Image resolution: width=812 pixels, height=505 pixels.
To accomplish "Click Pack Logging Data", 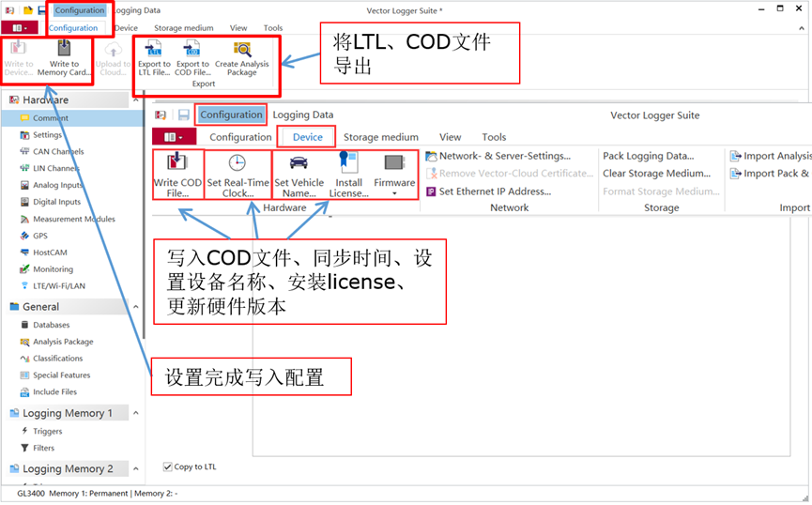I will click(649, 156).
